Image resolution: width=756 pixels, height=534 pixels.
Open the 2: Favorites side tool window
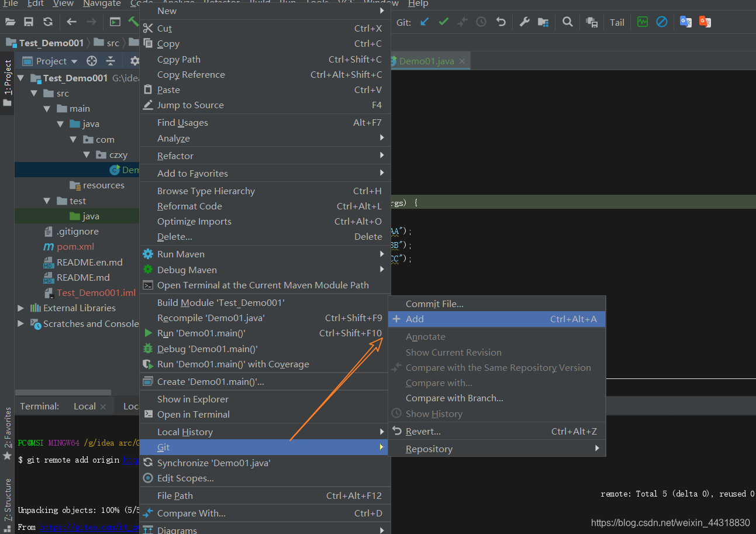[8, 433]
